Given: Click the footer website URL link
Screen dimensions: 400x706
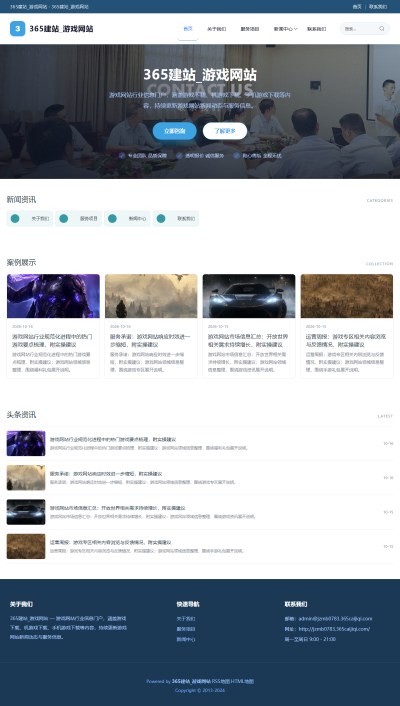Looking at the screenshot, I should [x=334, y=629].
